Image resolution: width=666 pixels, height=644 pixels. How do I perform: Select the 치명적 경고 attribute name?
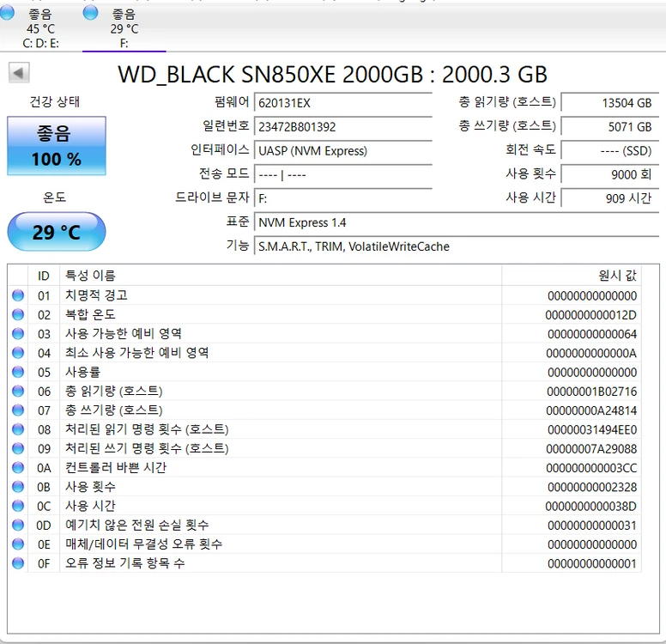coord(96,295)
